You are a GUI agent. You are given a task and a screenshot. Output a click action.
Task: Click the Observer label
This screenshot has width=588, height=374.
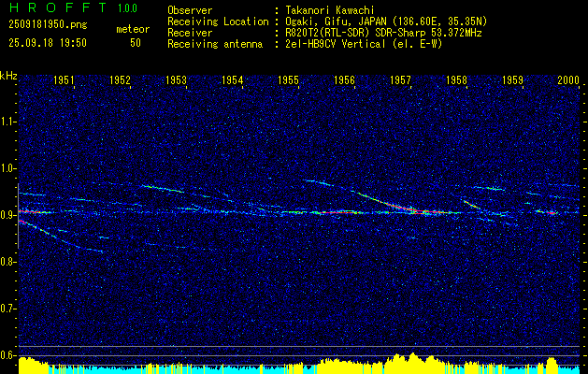click(190, 10)
